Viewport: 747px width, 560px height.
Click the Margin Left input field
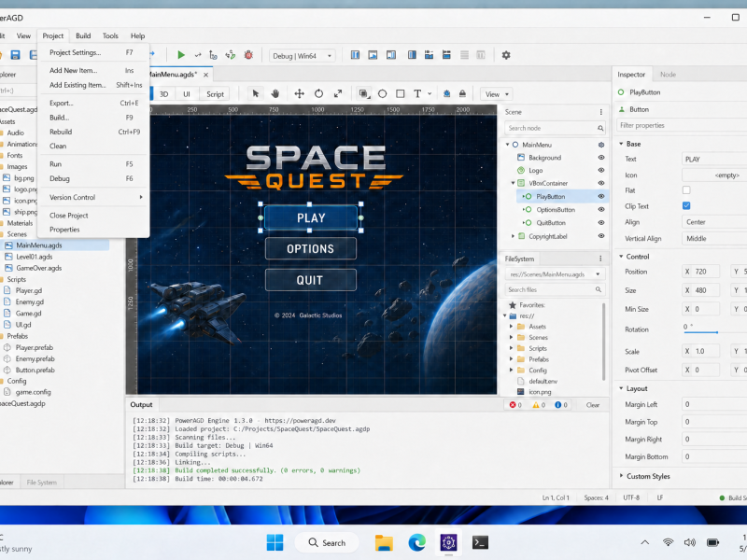[714, 404]
